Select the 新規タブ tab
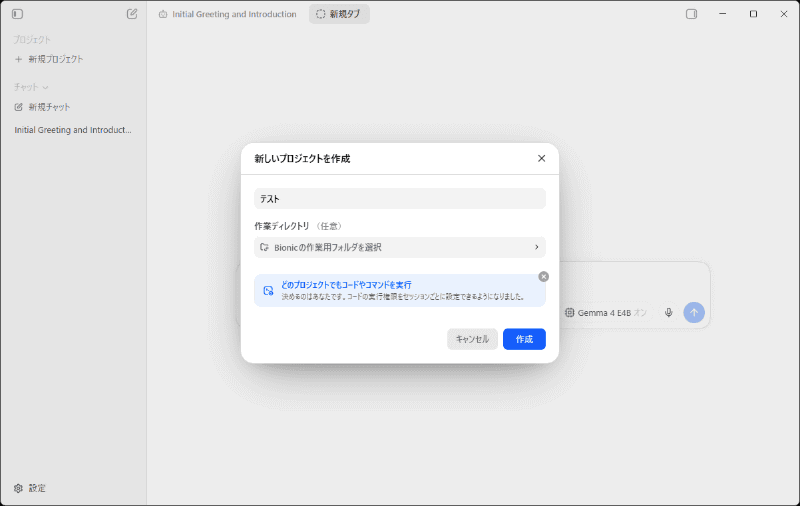 tap(339, 14)
